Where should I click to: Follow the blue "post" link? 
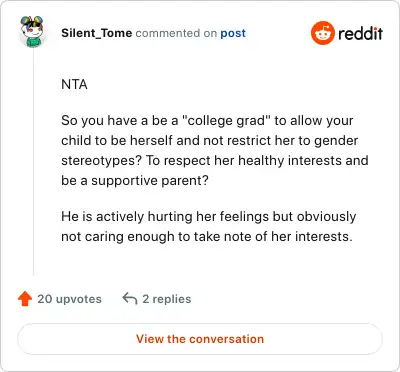[233, 33]
